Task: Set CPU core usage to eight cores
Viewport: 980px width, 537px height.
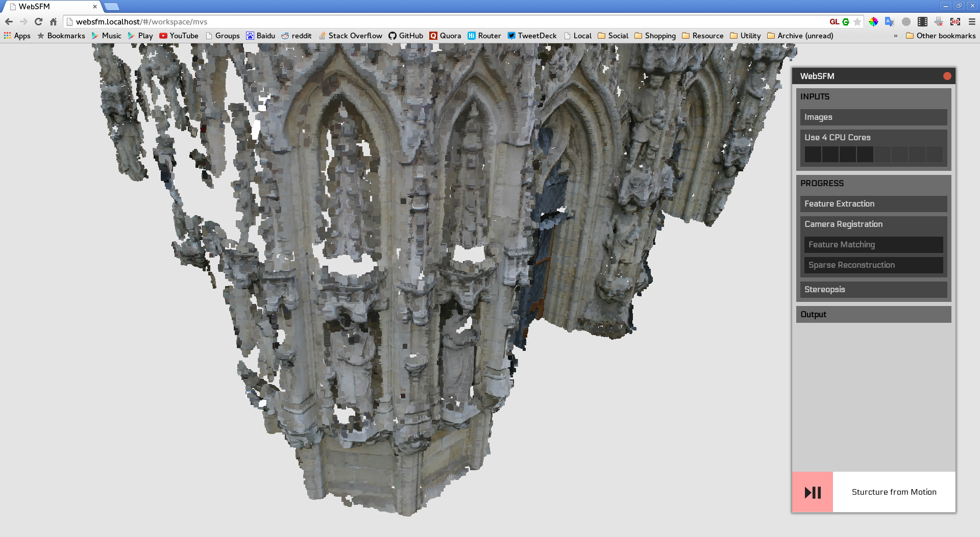Action: [x=934, y=154]
